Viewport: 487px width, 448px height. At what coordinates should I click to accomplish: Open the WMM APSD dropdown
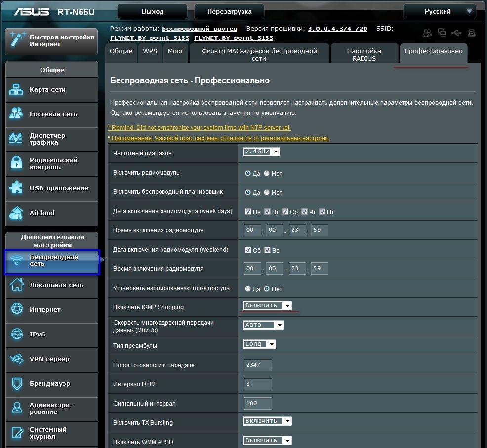(x=267, y=440)
